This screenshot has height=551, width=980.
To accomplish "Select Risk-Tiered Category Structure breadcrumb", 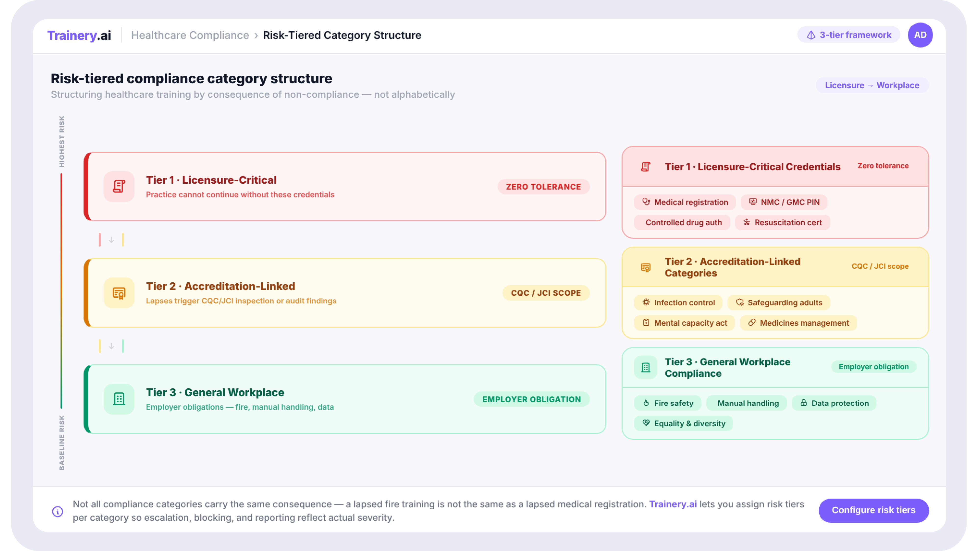I will pyautogui.click(x=342, y=35).
